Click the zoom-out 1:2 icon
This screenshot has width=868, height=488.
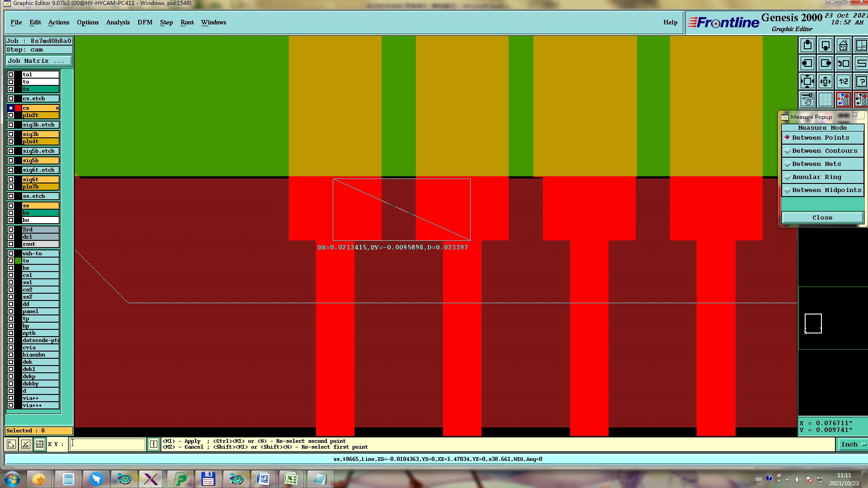(843, 81)
